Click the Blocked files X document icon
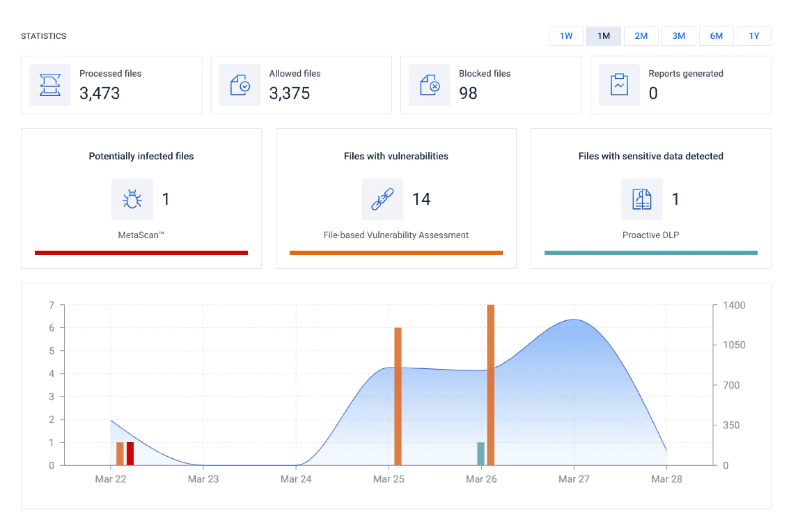This screenshot has height=532, width=798. coord(429,85)
